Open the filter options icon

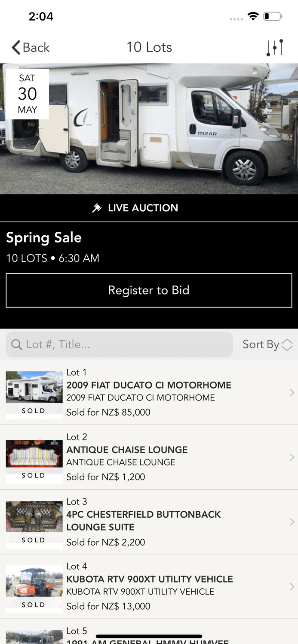point(275,47)
